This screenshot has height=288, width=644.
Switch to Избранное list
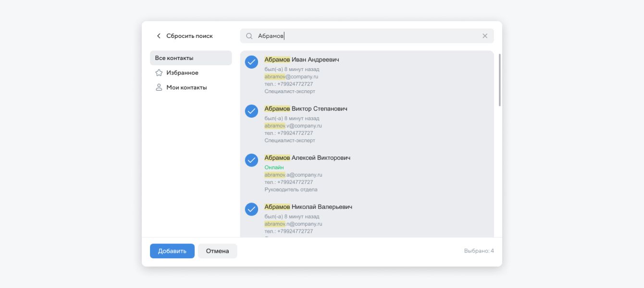(x=182, y=73)
